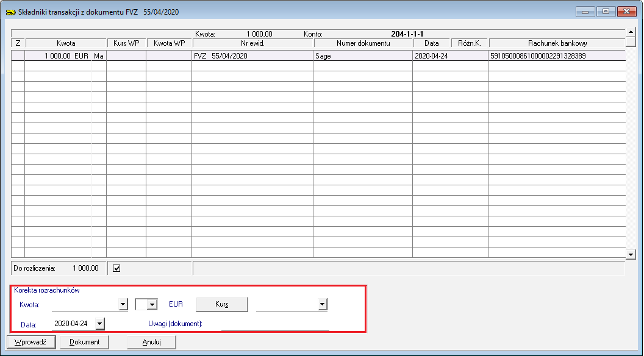Viewport: 644px width, 356px height.
Task: Open the Kwota amount dropdown
Action: click(123, 304)
